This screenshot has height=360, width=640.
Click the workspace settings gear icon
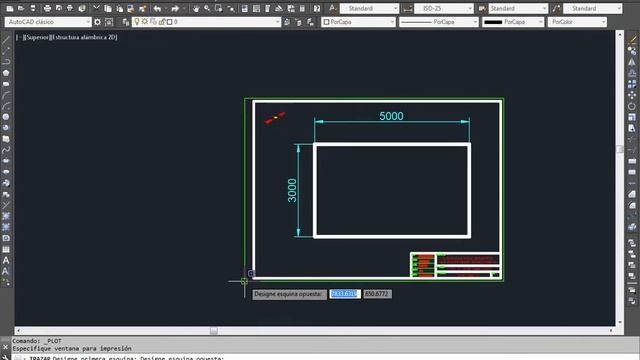tap(97, 22)
